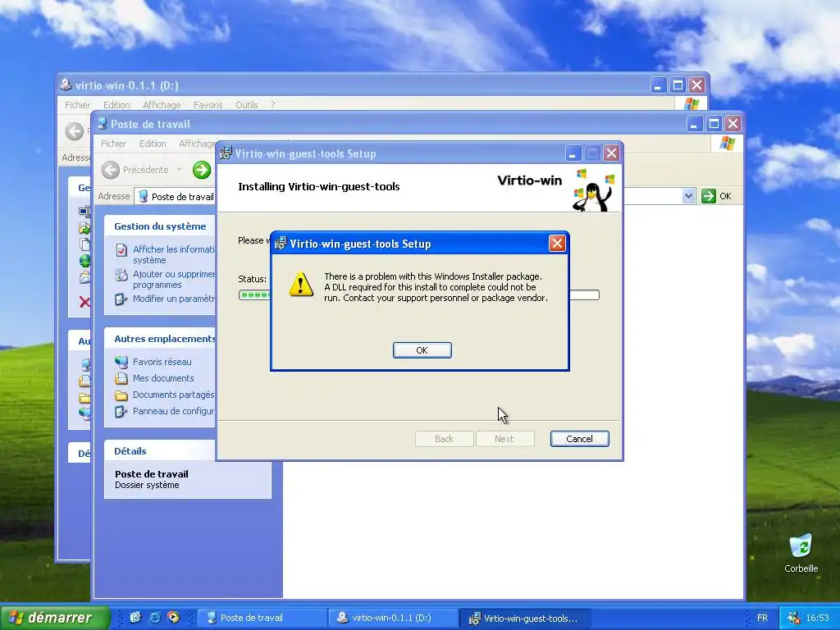Click Show Desktop quick launch icon

[135, 618]
